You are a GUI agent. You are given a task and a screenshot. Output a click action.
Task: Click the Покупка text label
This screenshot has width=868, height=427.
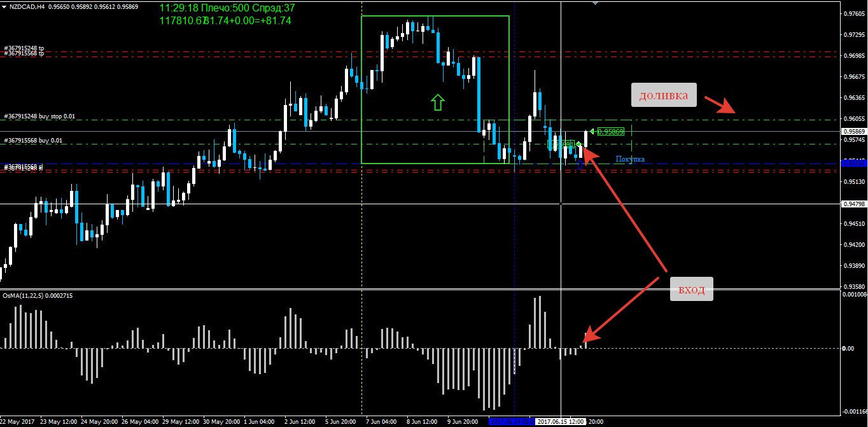pos(630,159)
